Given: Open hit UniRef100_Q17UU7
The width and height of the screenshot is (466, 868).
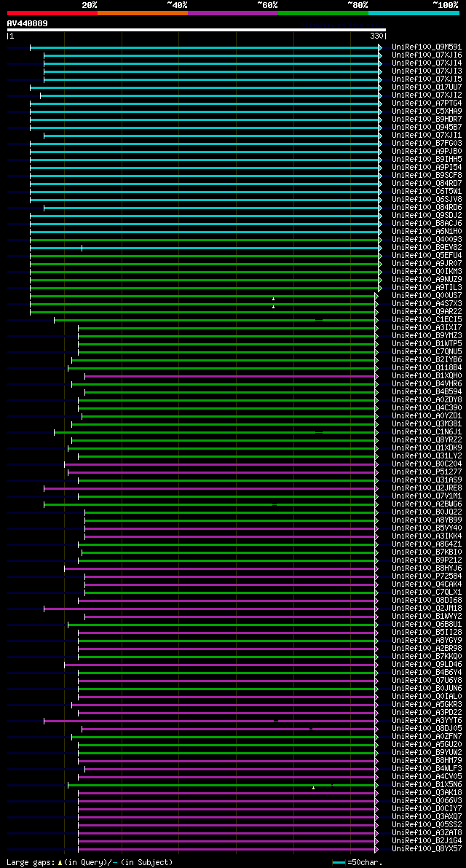Looking at the screenshot, I should [x=427, y=87].
